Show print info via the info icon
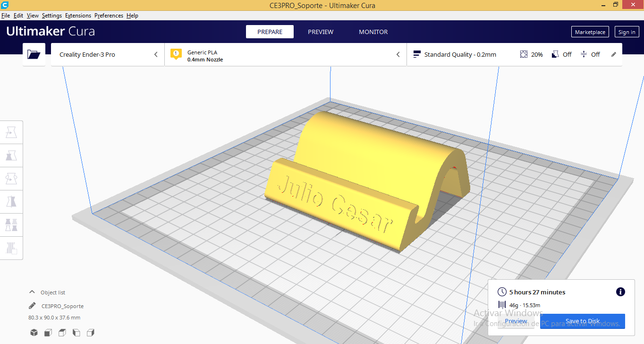Screen dimensions: 644x344 coord(621,292)
